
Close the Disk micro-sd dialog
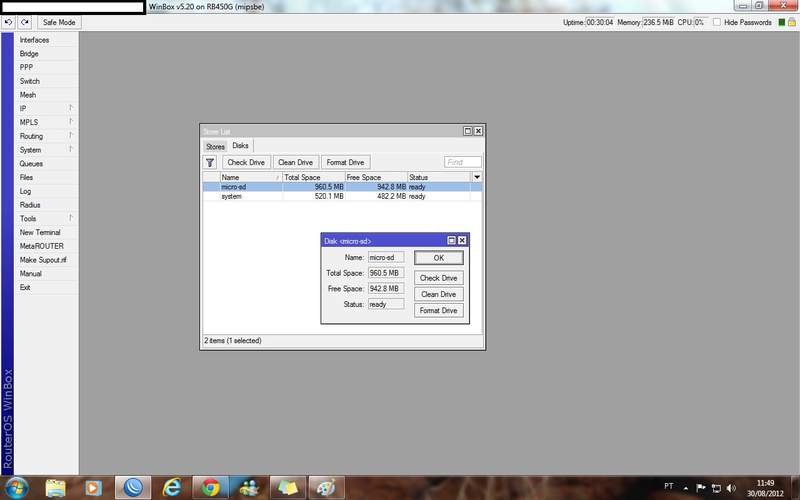click(462, 240)
